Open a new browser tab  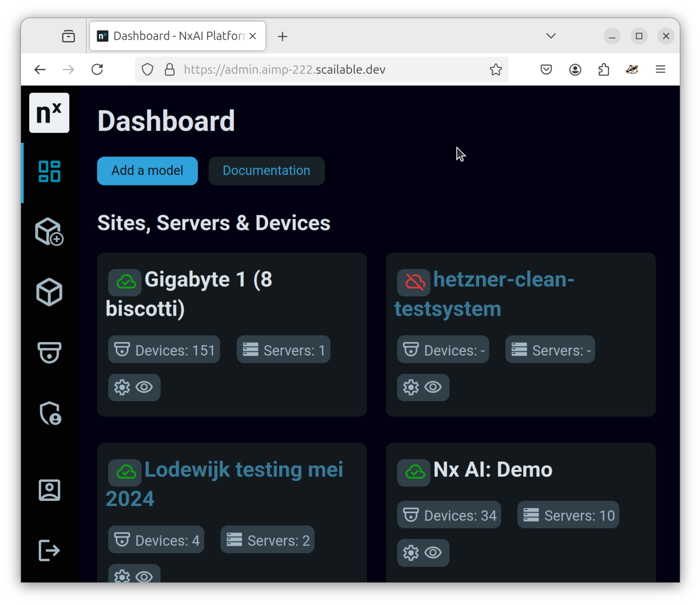tap(283, 37)
